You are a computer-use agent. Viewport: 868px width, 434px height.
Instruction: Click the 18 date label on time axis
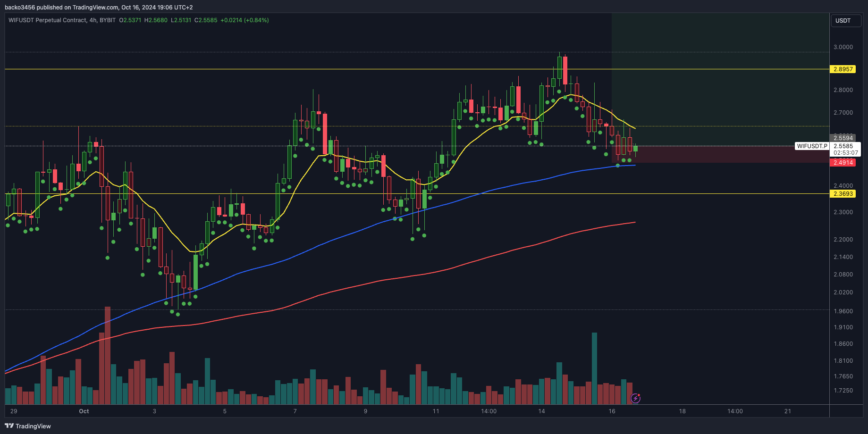tap(682, 411)
